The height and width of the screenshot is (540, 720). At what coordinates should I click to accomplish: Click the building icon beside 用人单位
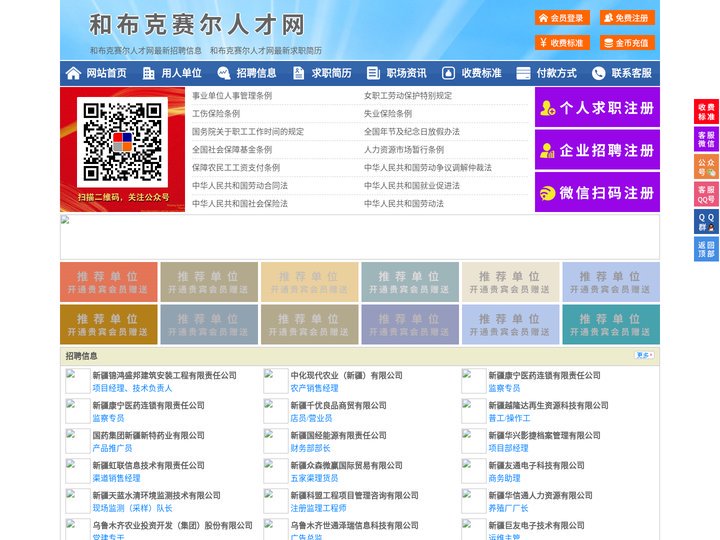pyautogui.click(x=148, y=73)
